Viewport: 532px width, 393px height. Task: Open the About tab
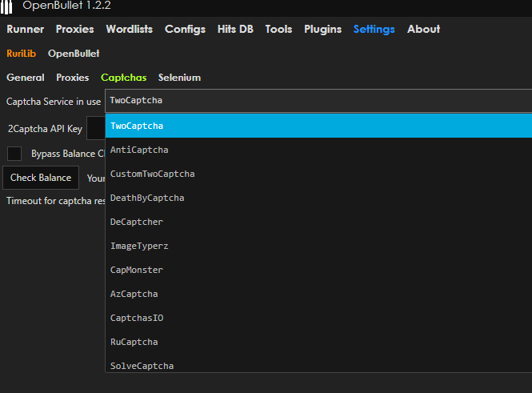coord(423,29)
